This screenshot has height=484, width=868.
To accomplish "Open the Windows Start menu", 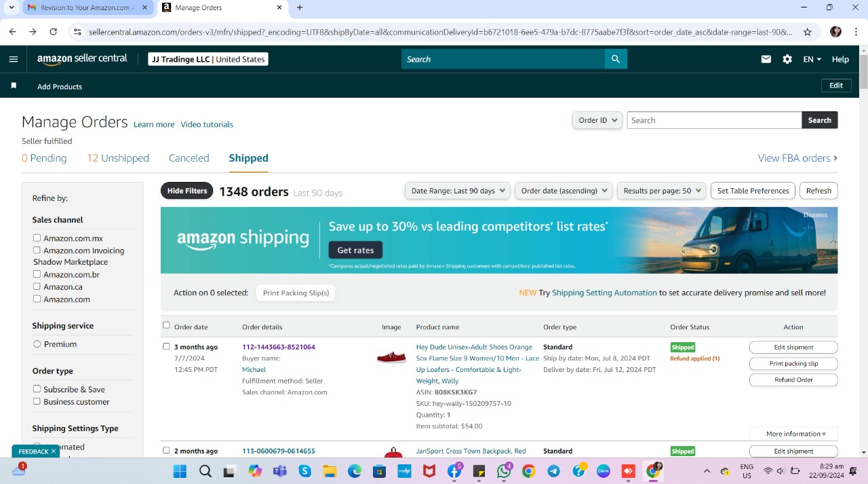I will point(180,471).
